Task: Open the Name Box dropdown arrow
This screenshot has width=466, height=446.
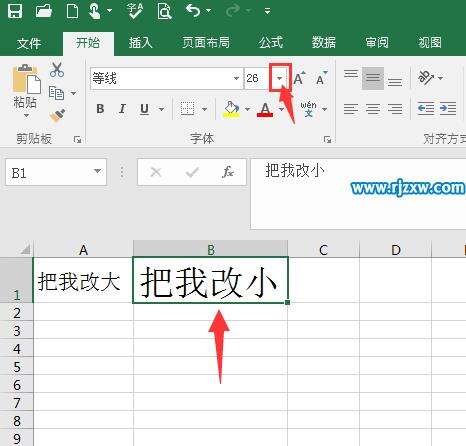Action: [97, 171]
